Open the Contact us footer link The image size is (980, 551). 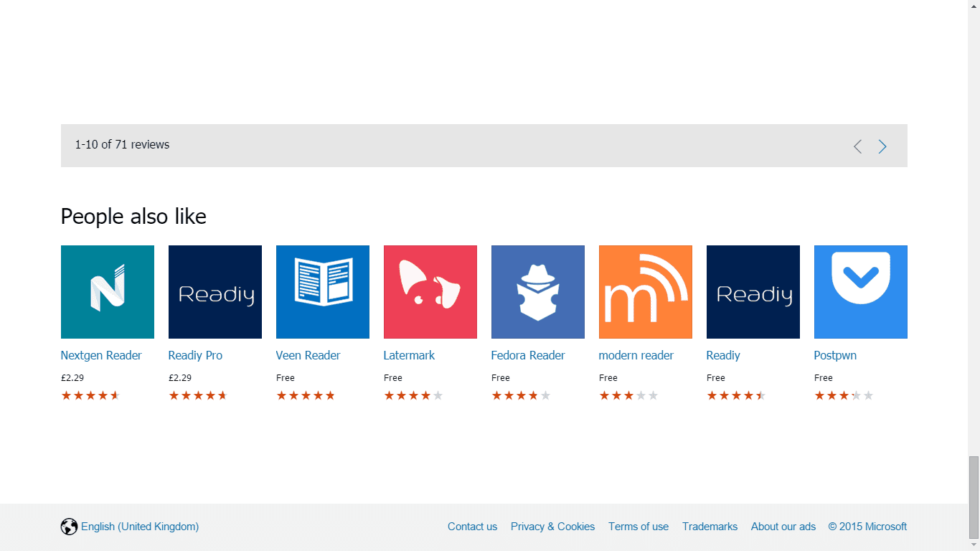pos(472,527)
